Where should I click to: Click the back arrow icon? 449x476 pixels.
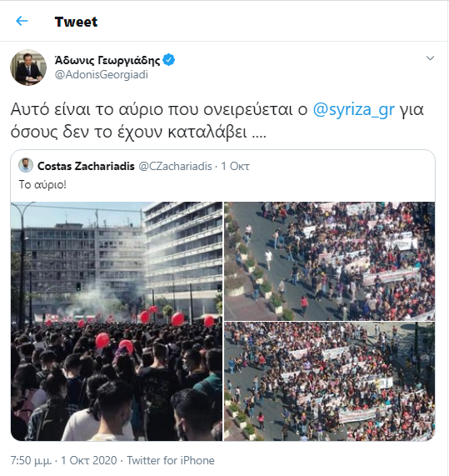(x=22, y=21)
